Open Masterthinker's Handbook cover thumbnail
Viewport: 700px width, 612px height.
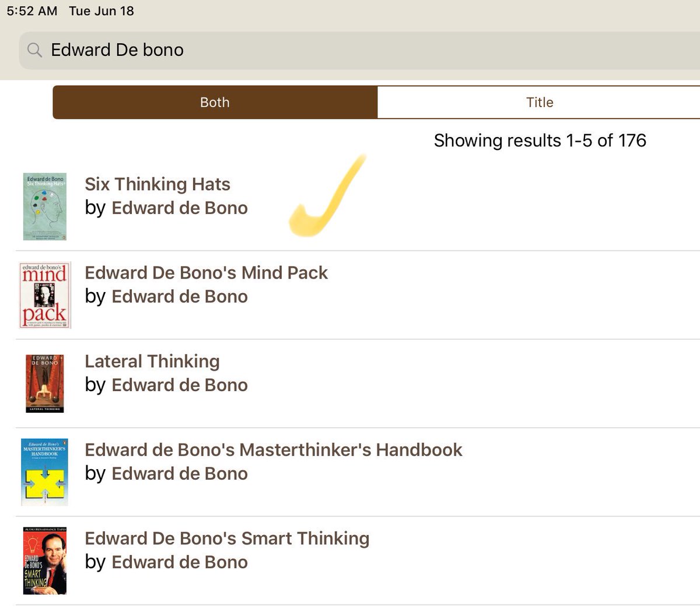(x=45, y=472)
